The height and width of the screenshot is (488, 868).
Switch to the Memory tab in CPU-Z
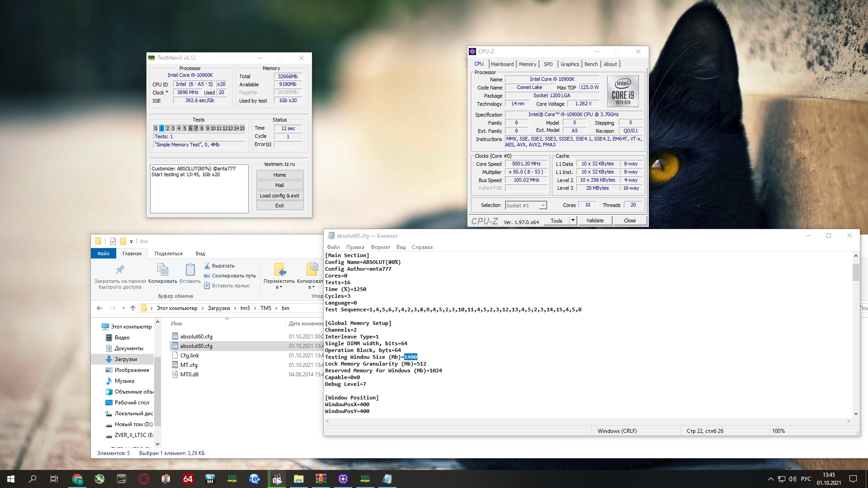[527, 64]
